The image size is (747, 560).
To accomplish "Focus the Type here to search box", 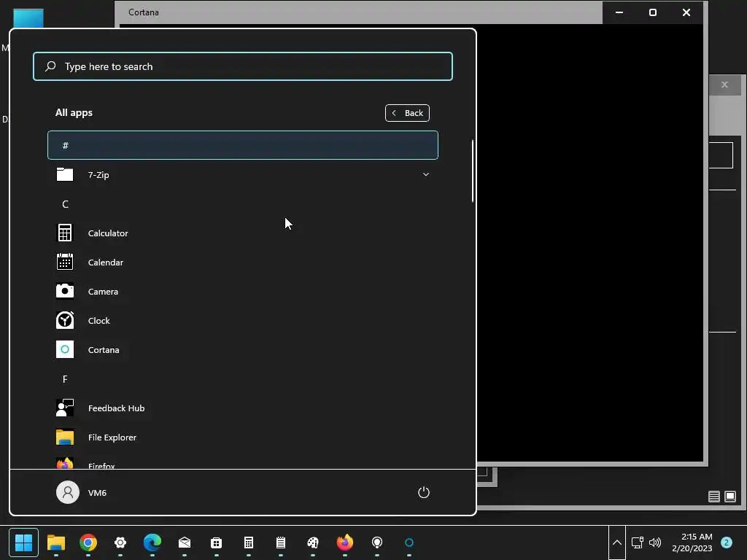I will tap(242, 66).
